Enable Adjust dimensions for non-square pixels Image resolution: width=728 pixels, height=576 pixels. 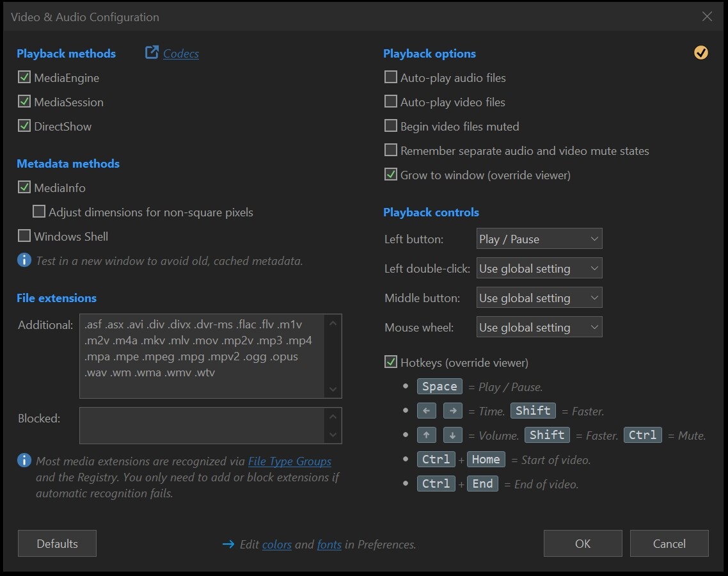point(39,212)
